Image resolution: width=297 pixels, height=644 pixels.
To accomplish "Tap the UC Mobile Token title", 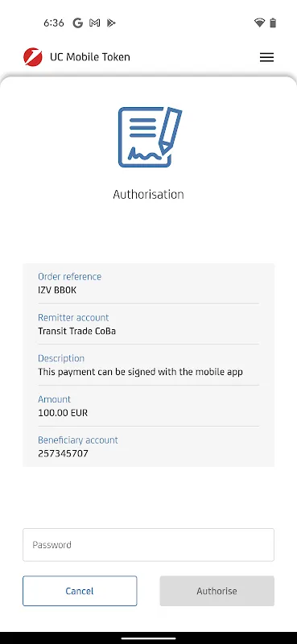I will point(90,57).
